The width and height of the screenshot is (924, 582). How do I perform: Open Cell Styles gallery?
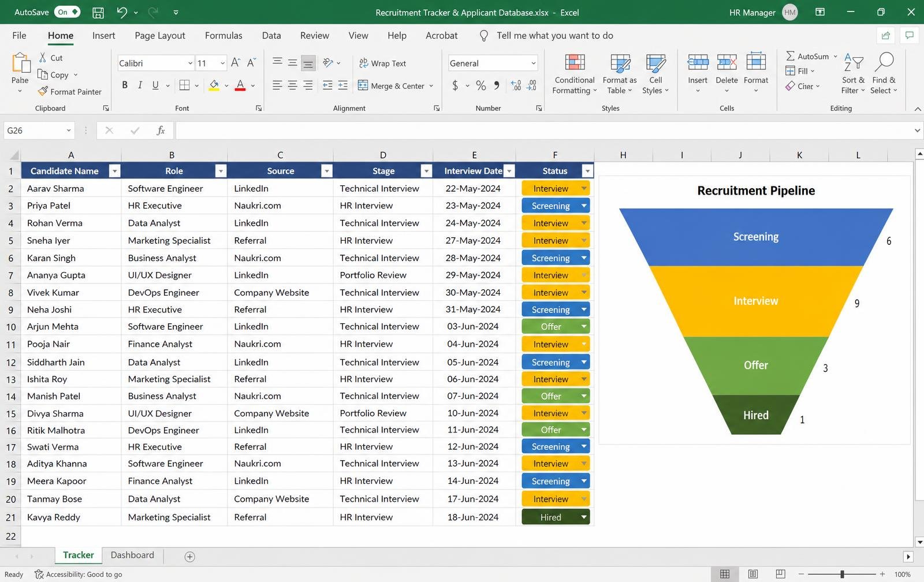click(655, 74)
